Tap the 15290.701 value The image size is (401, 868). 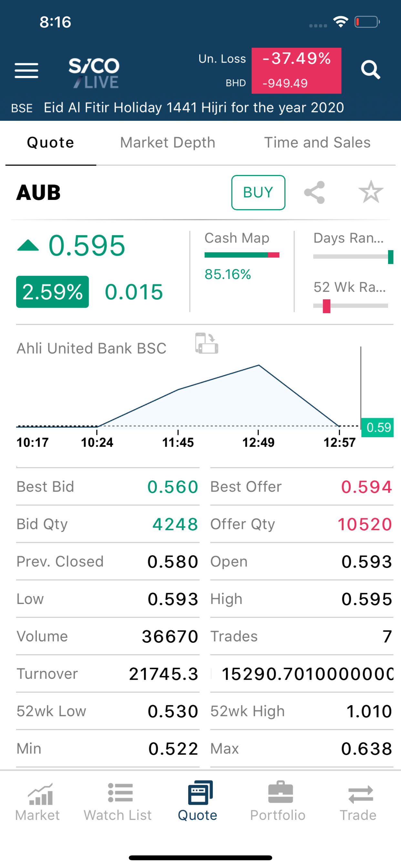pyautogui.click(x=307, y=674)
